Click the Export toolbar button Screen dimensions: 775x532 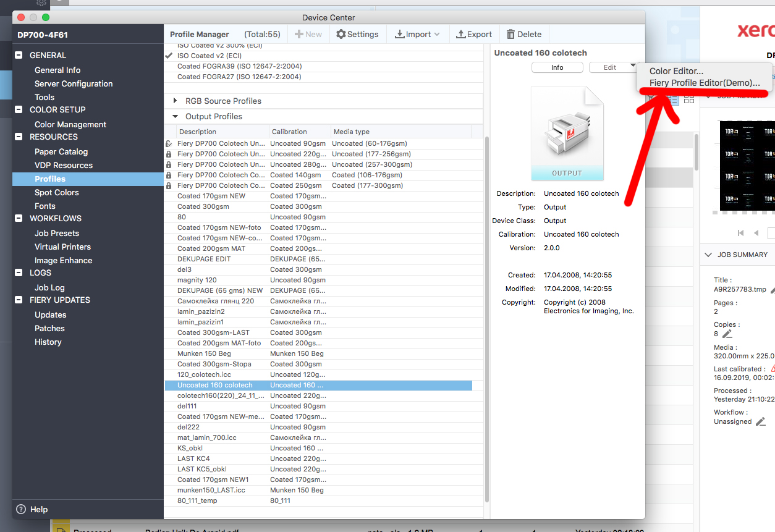tap(474, 35)
